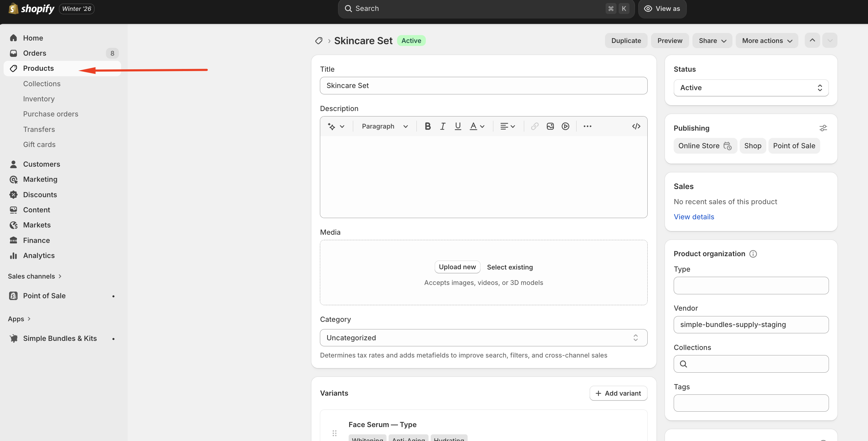Viewport: 868px width, 441px height.
Task: Expand the More actions menu
Action: (x=767, y=41)
